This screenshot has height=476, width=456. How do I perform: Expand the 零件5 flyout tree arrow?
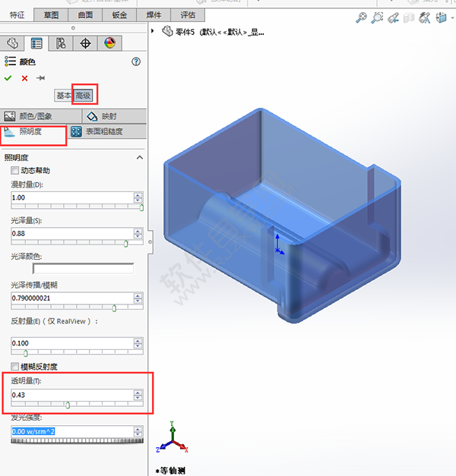click(153, 31)
